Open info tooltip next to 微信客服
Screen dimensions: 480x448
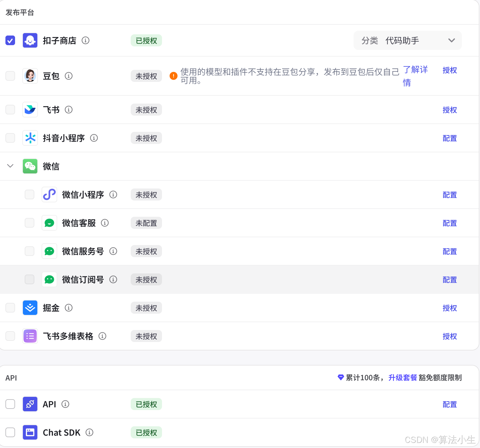tap(105, 223)
